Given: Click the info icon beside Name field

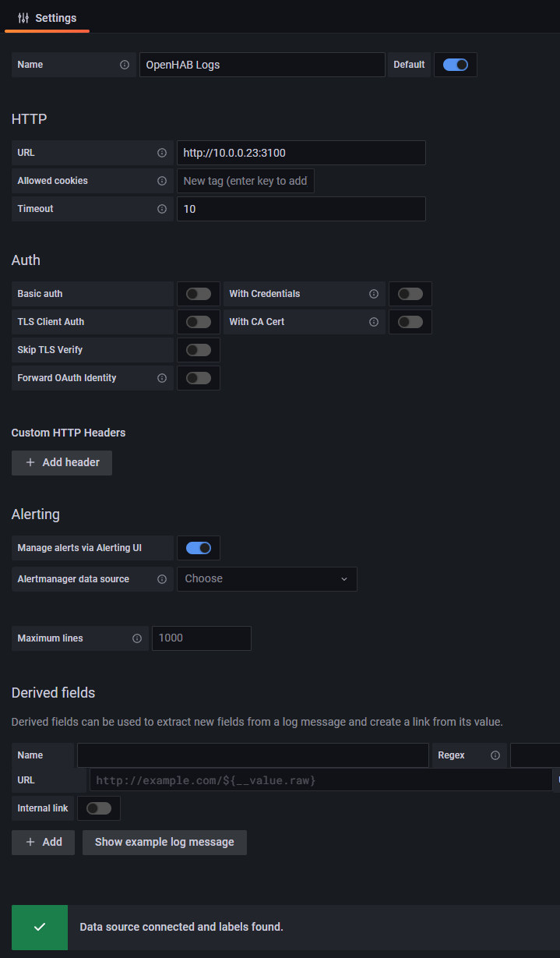Looking at the screenshot, I should [x=125, y=65].
